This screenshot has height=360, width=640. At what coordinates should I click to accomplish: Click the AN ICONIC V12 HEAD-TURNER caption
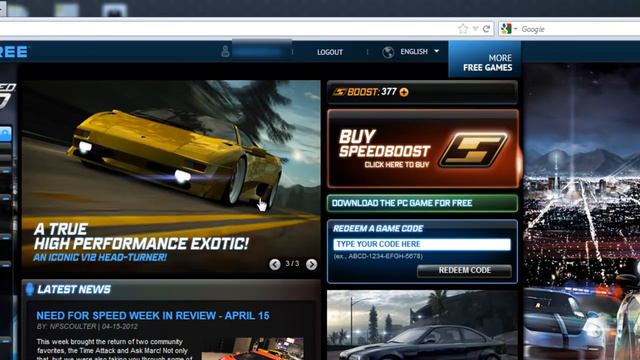point(100,258)
